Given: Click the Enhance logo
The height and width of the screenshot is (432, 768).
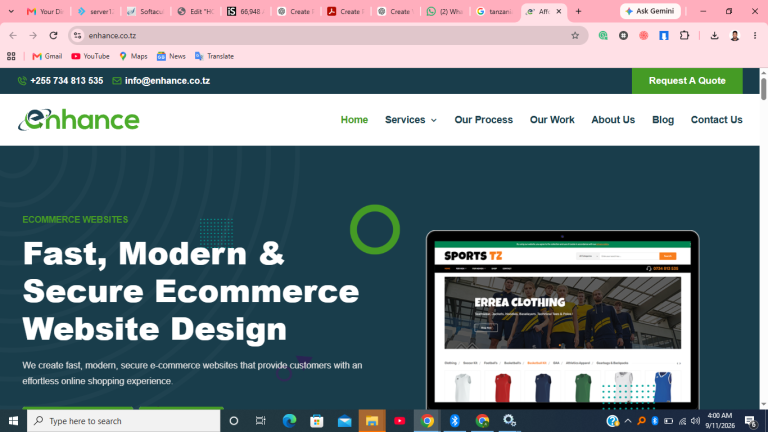Looking at the screenshot, I should click(79, 120).
